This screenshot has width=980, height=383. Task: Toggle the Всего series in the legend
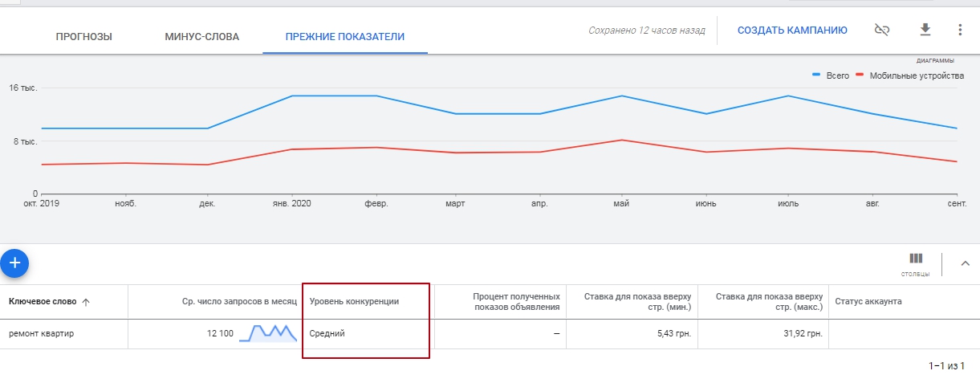831,75
